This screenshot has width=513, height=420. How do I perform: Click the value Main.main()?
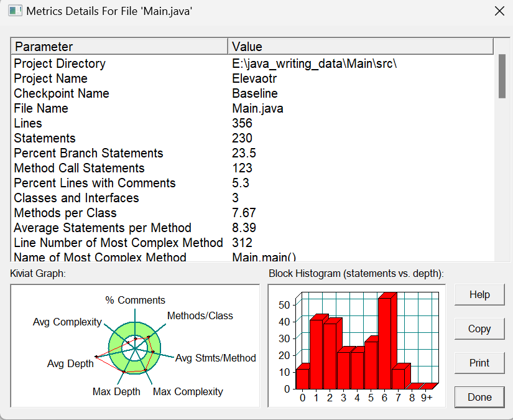(264, 257)
